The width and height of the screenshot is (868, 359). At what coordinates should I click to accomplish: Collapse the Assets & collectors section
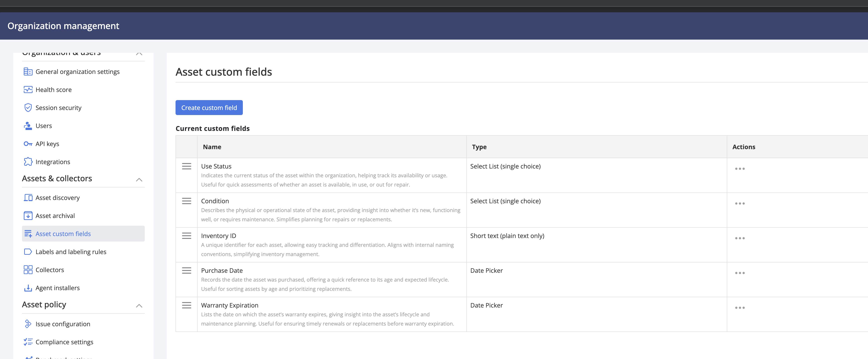[139, 180]
